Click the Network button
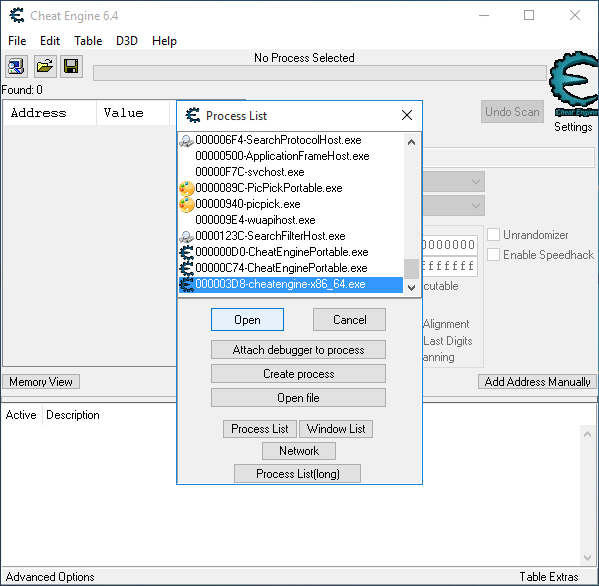Screen dimensions: 599x586 click(299, 451)
